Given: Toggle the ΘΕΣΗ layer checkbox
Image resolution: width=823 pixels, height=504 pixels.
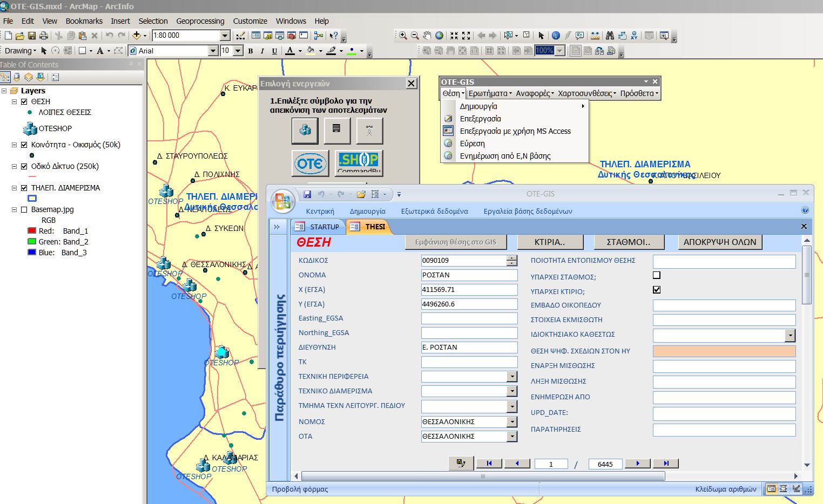Looking at the screenshot, I should tap(24, 101).
